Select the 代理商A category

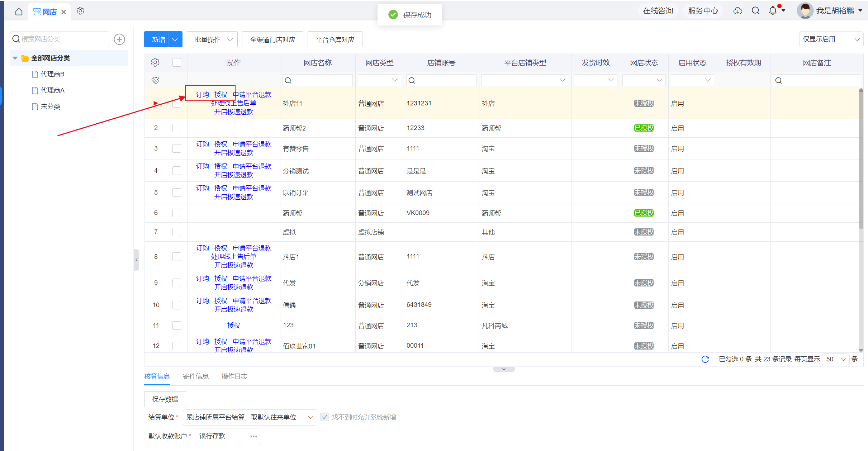[52, 90]
